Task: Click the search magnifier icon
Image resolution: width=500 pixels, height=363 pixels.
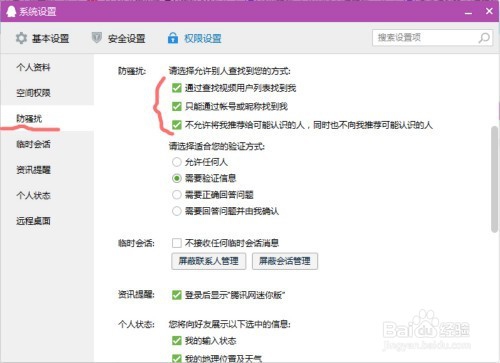Action: coord(484,38)
